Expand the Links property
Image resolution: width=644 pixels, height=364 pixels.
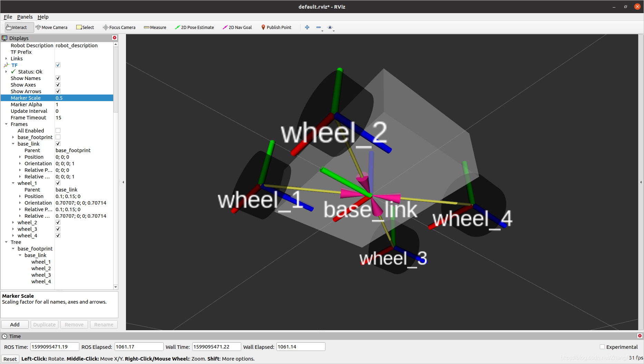[x=6, y=59]
